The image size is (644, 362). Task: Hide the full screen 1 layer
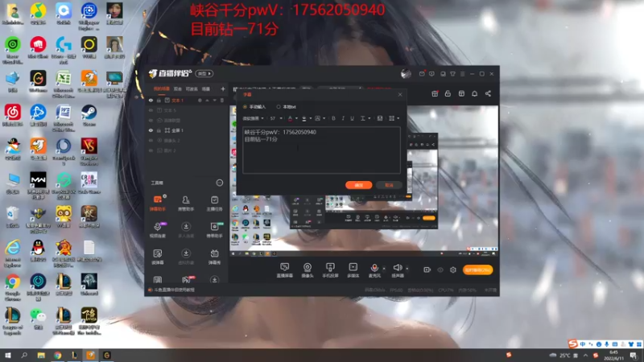[x=151, y=130]
